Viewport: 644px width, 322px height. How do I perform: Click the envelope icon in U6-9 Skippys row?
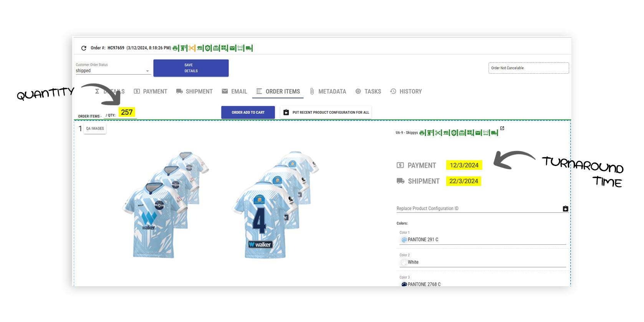pyautogui.click(x=478, y=133)
